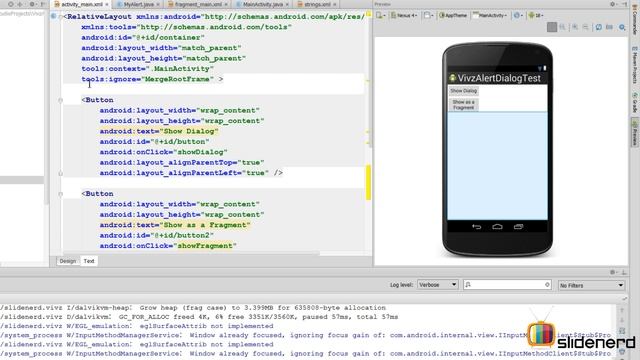Screen dimensions: 640x360
Task: Click the yellow warning stripe in editor
Action: pyautogui.click(x=368, y=182)
